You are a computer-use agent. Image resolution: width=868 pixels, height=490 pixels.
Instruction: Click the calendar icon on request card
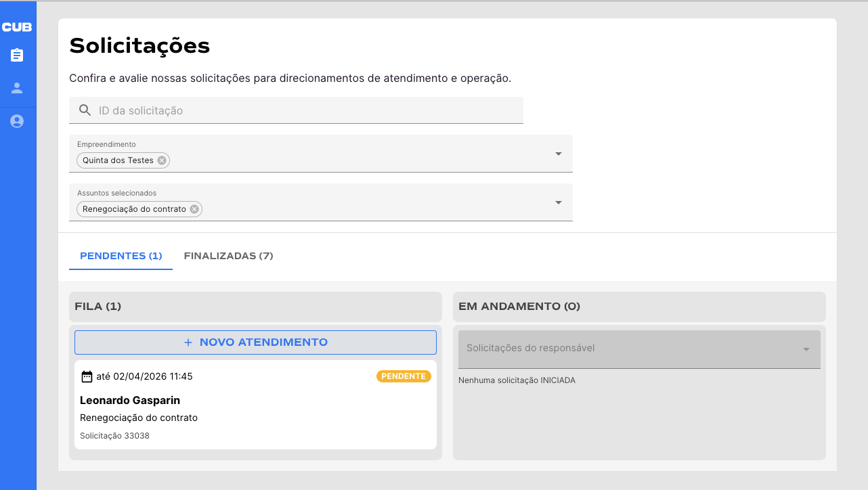click(87, 376)
